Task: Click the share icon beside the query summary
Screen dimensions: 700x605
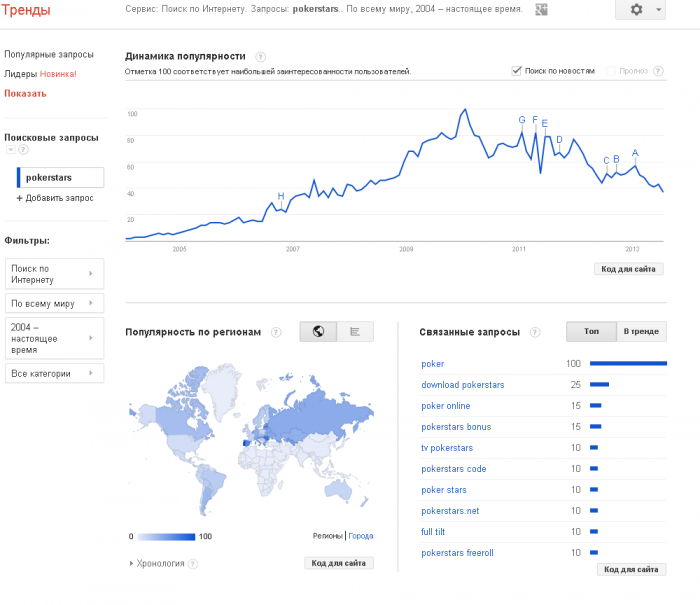Action: pos(541,9)
